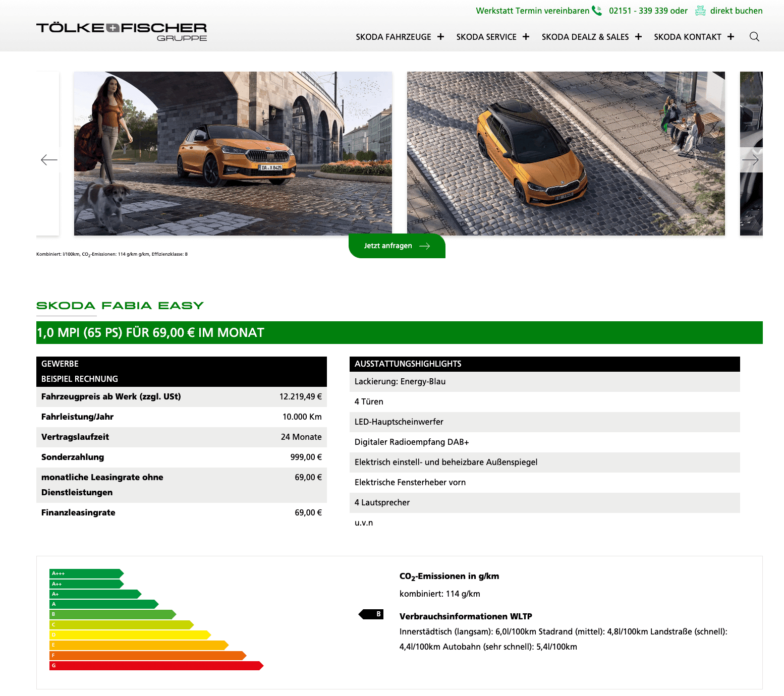Viewport: 784px width, 696px height.
Task: Click monatliche Leasingrate ohne Dienstleistungen label
Action: point(102,485)
